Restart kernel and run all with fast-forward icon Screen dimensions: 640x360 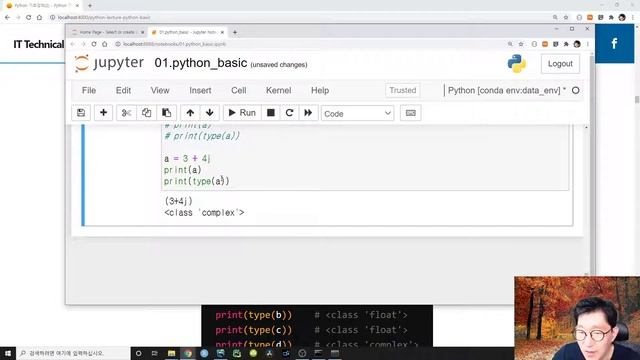[x=308, y=113]
